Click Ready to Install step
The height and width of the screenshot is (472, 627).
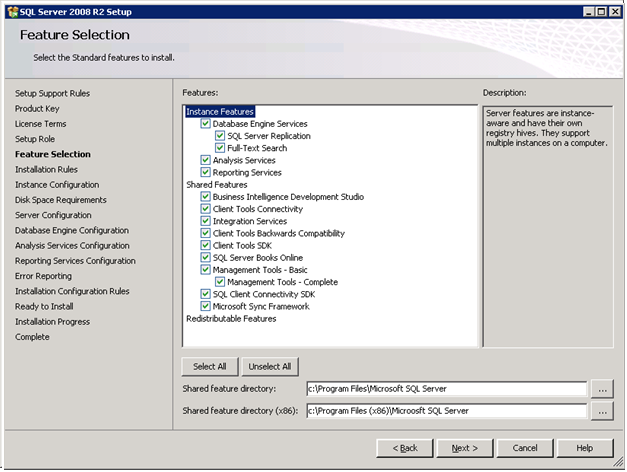(44, 306)
